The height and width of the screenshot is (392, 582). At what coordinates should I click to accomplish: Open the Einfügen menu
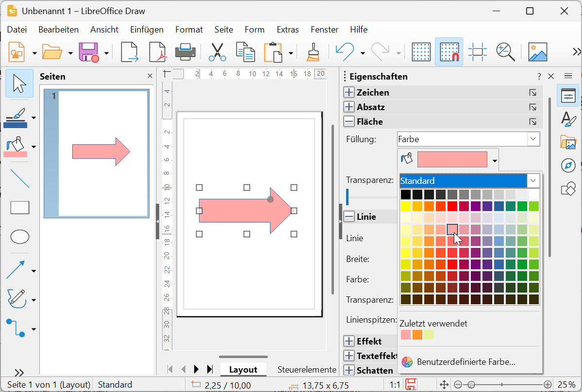point(147,30)
